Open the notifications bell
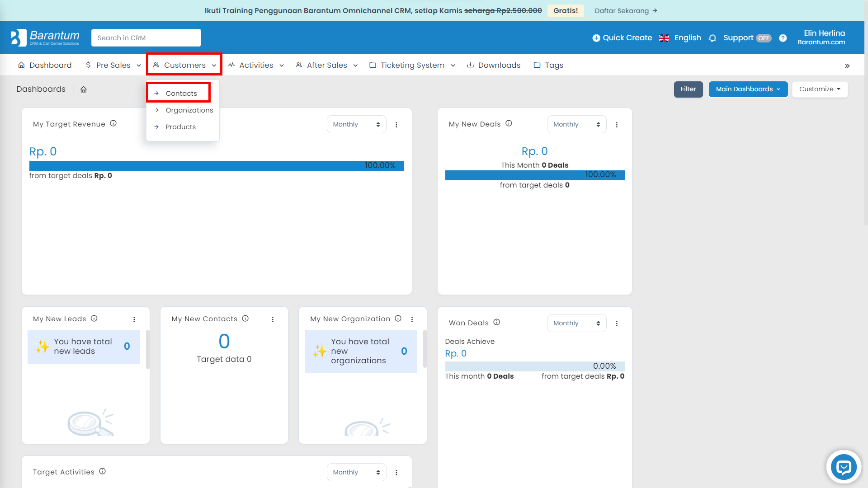This screenshot has height=488, width=868. [x=712, y=38]
